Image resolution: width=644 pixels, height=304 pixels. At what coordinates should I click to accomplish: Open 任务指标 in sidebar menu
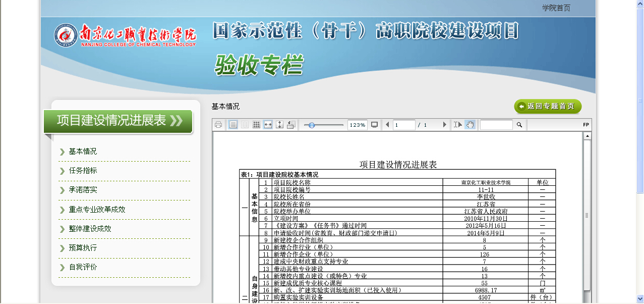click(x=83, y=171)
